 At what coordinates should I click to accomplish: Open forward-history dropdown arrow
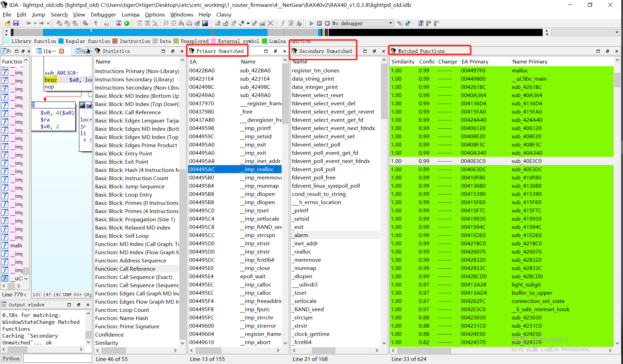[48, 23]
